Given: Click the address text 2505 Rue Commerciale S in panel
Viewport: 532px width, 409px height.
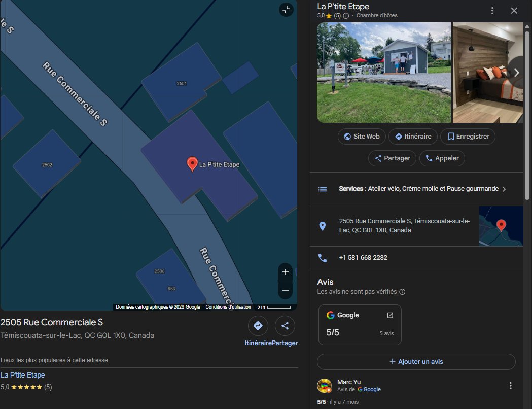Looking at the screenshot, I should 404,226.
